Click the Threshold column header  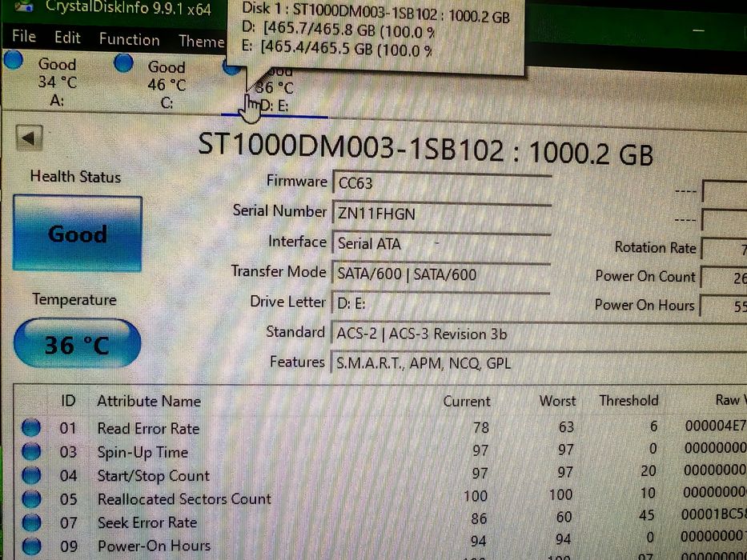629,400
